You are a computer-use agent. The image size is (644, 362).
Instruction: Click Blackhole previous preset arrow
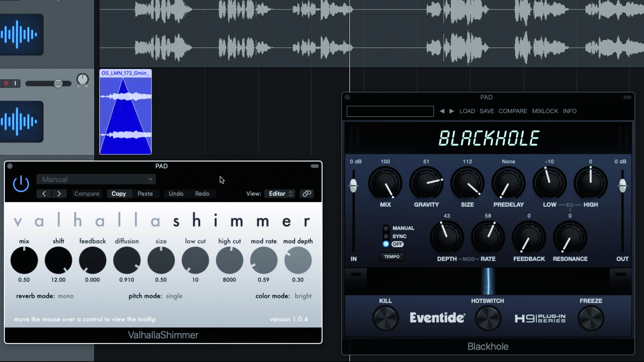pyautogui.click(x=442, y=111)
